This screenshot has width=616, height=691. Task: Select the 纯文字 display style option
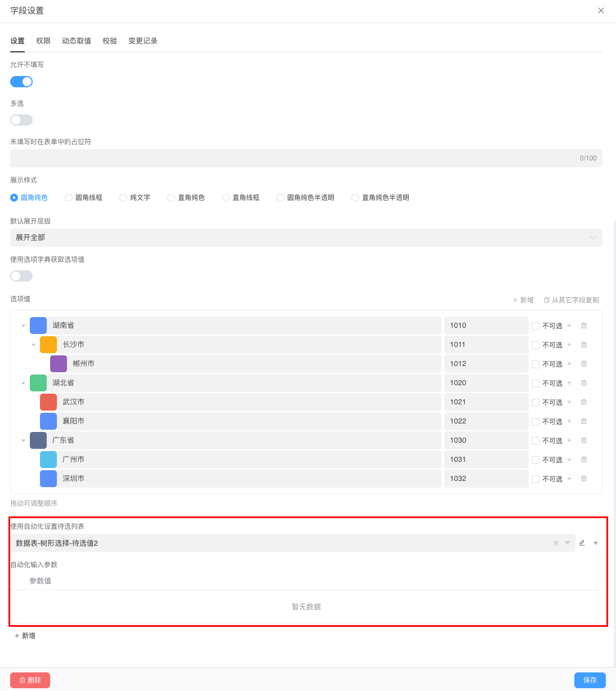click(x=123, y=198)
